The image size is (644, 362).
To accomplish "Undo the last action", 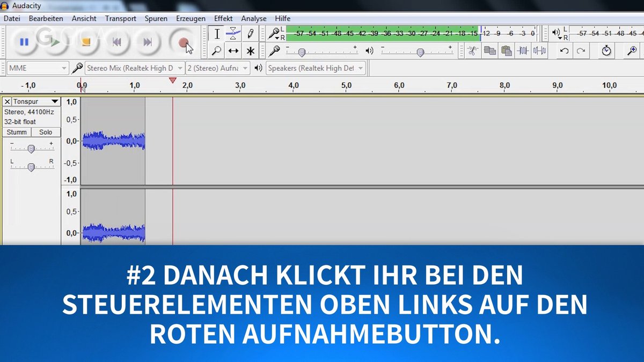I will pyautogui.click(x=565, y=50).
